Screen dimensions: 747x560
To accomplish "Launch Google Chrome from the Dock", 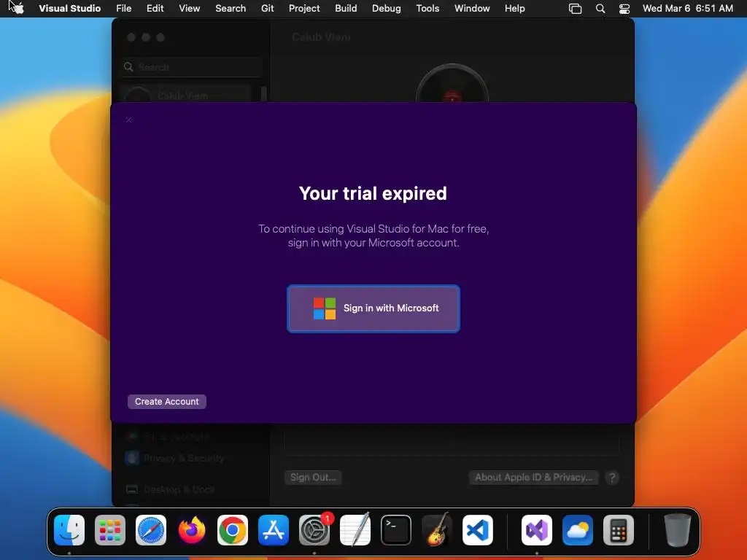I will tap(233, 530).
